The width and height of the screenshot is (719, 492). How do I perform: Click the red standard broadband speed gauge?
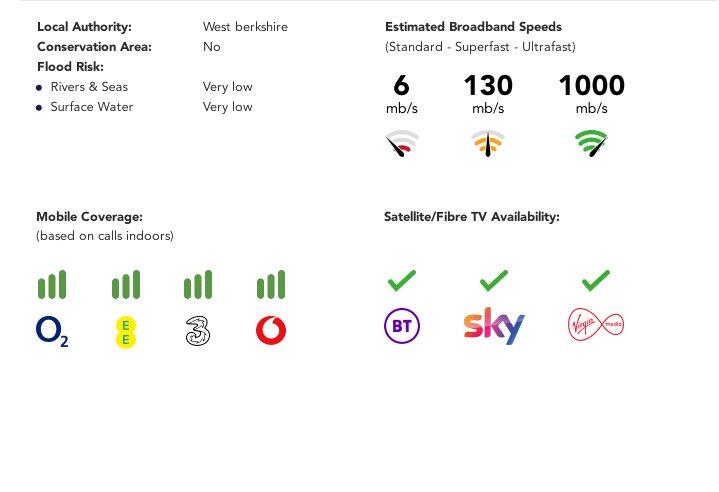point(402,145)
